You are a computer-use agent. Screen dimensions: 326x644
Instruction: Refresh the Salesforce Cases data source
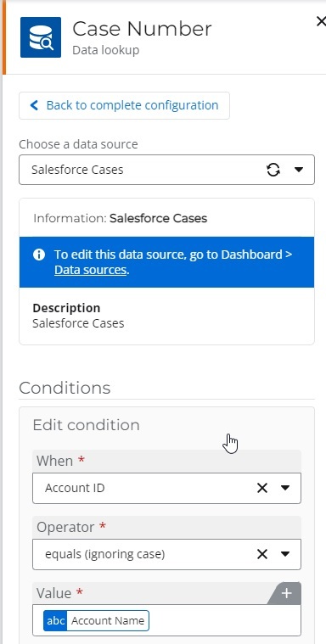tap(273, 170)
